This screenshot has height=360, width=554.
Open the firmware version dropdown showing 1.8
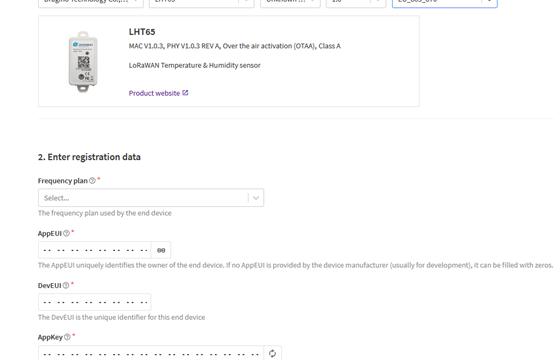tap(356, 3)
